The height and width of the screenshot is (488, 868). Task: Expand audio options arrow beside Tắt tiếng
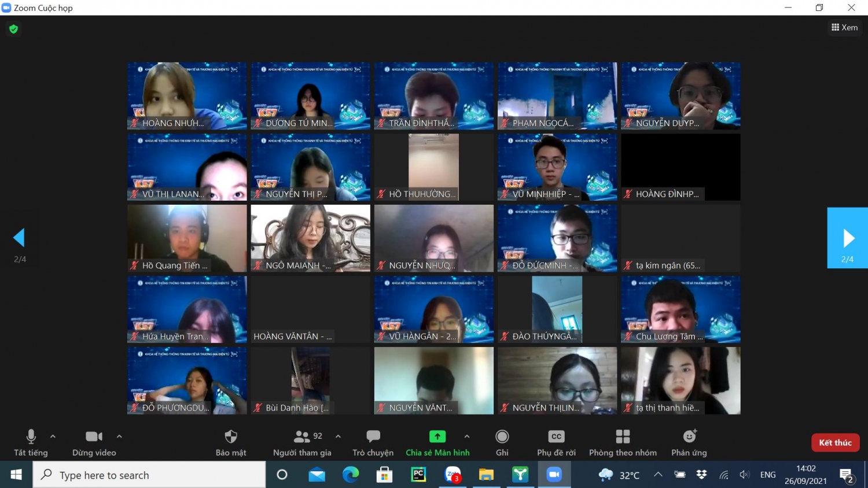click(53, 437)
